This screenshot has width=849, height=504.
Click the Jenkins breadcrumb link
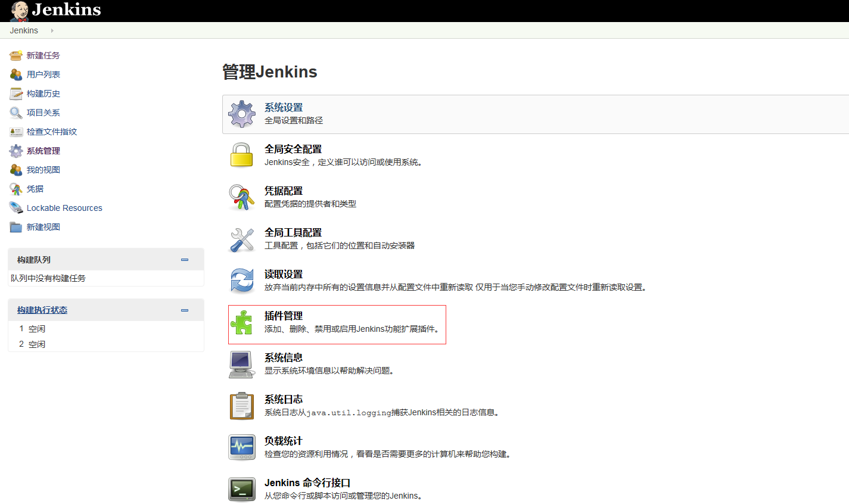[x=24, y=30]
